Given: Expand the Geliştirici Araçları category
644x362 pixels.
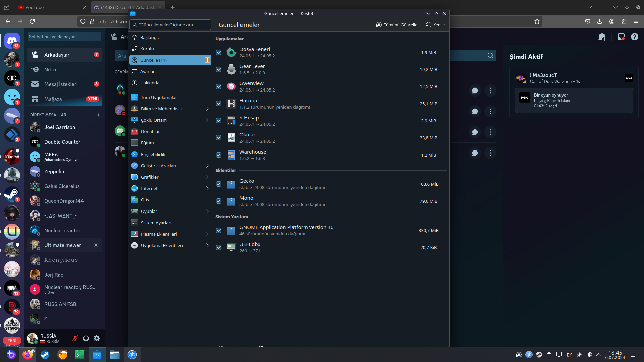Looking at the screenshot, I should 170,166.
